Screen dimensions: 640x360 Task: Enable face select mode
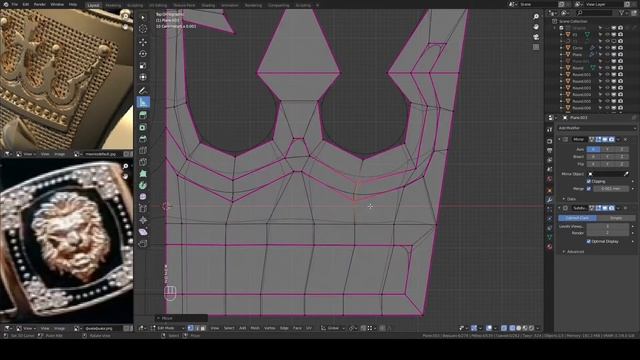coord(203,328)
